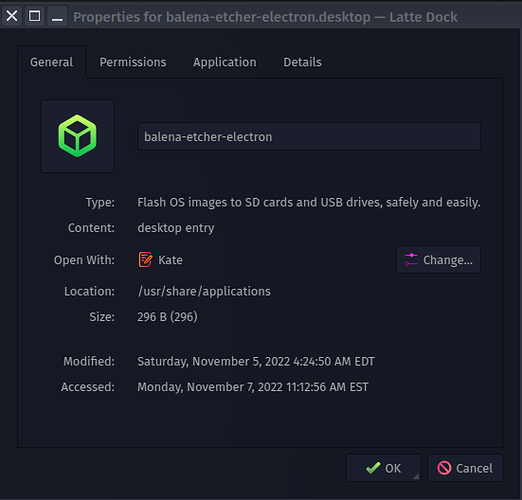The height and width of the screenshot is (500, 522).
Task: Close the Properties dialog window
Action: [12, 16]
